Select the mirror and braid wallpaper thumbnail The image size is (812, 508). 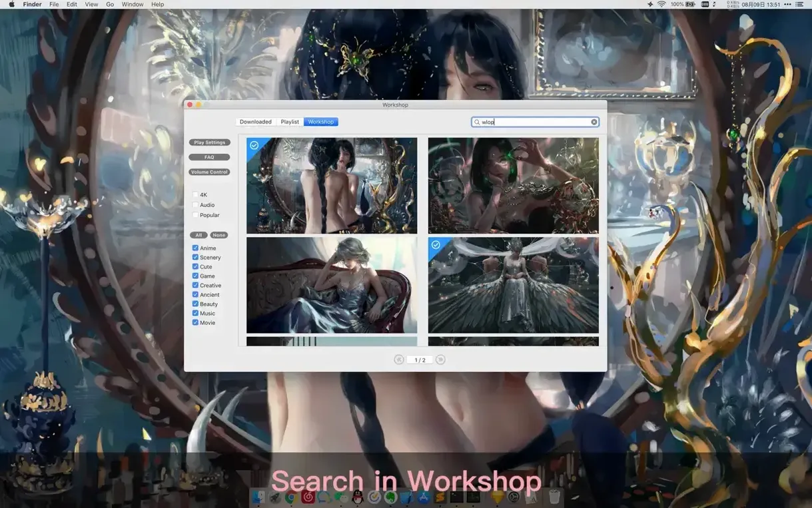pyautogui.click(x=332, y=186)
